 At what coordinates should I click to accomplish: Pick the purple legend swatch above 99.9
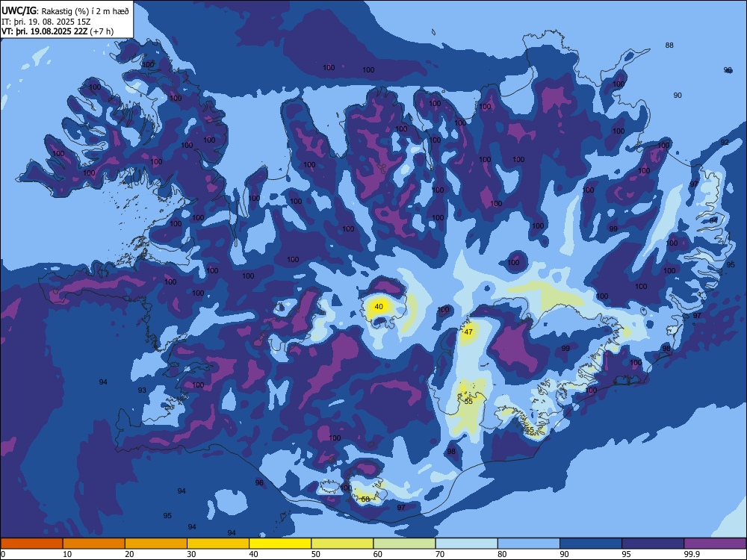click(715, 544)
